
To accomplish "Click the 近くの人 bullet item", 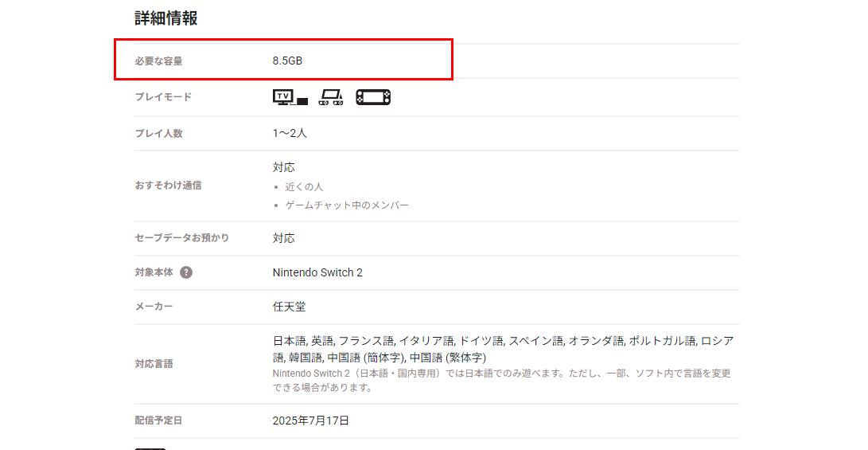I will click(304, 187).
